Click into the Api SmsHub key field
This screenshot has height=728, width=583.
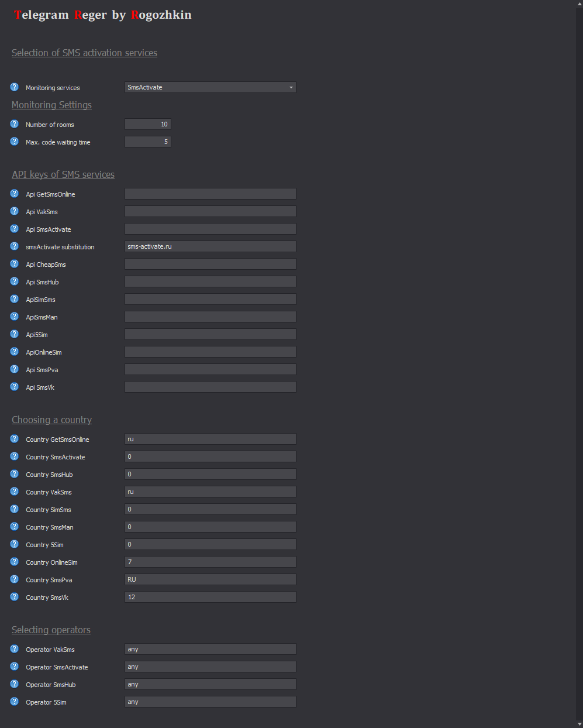(211, 281)
